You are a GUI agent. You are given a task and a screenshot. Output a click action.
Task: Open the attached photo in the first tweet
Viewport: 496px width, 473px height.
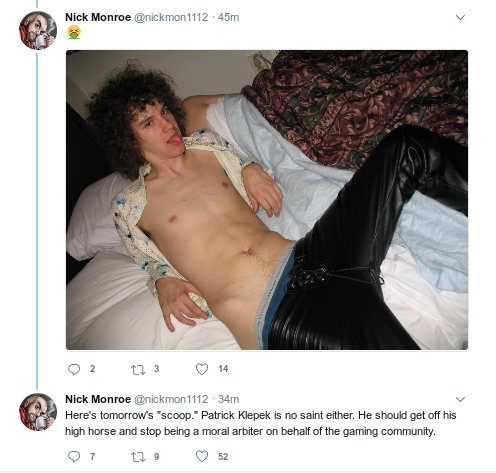pos(267,200)
